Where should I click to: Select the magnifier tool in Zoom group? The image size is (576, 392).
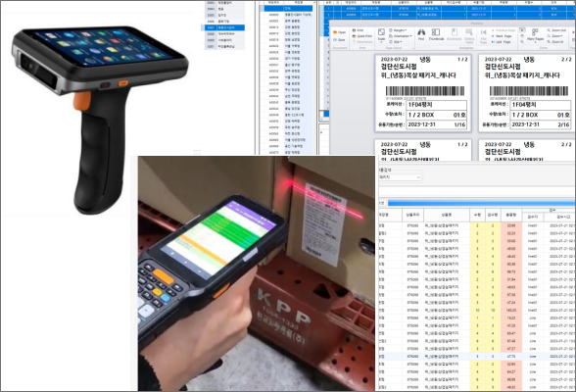coord(522,42)
